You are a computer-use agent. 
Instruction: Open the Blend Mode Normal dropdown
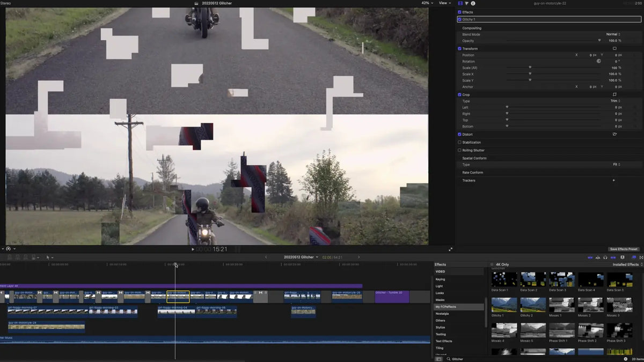click(x=613, y=34)
